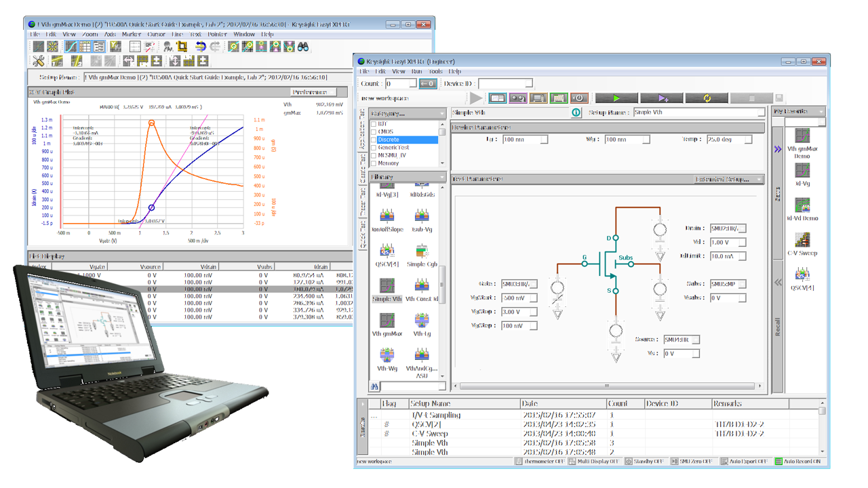Select the QSCV[4] library test icon
Image resolution: width=868 pixels, height=488 pixels.
tap(387, 251)
